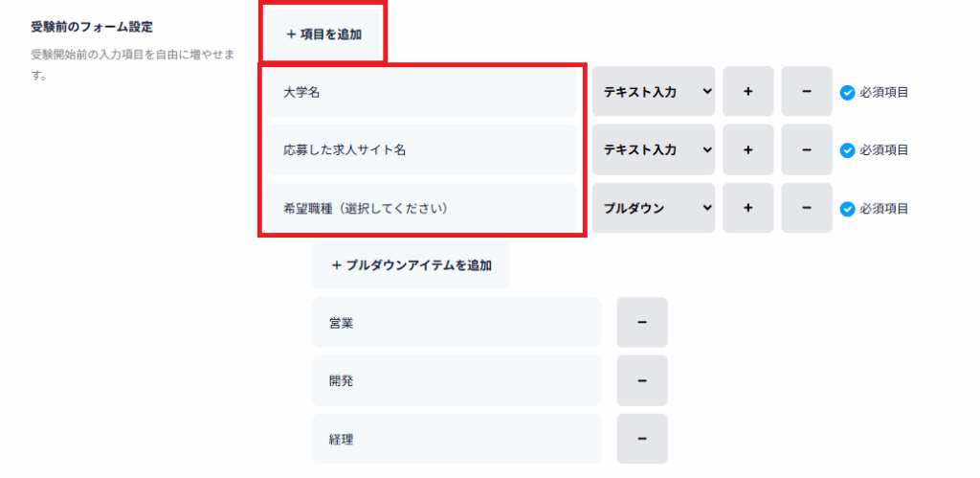
Task: Remove the 営業 pulldown item
Action: (641, 322)
